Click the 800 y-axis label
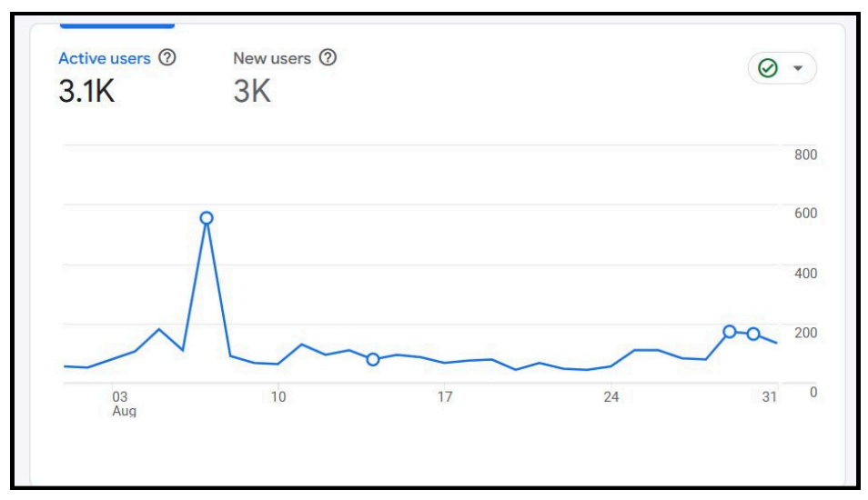The image size is (868, 500). click(x=805, y=155)
